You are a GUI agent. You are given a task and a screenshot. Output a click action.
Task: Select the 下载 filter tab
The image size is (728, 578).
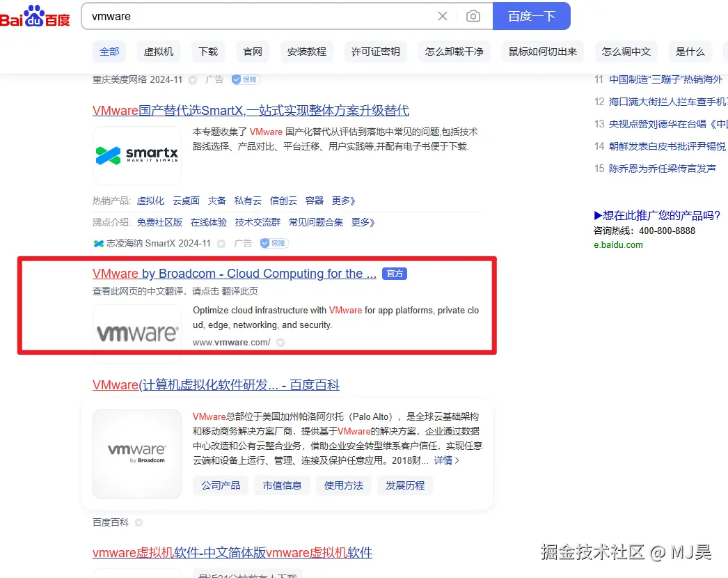coord(208,52)
